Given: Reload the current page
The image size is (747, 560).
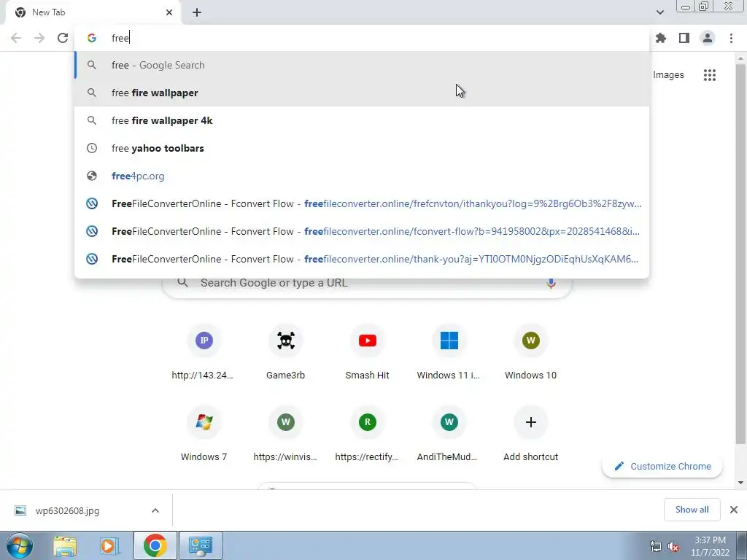Looking at the screenshot, I should [63, 38].
